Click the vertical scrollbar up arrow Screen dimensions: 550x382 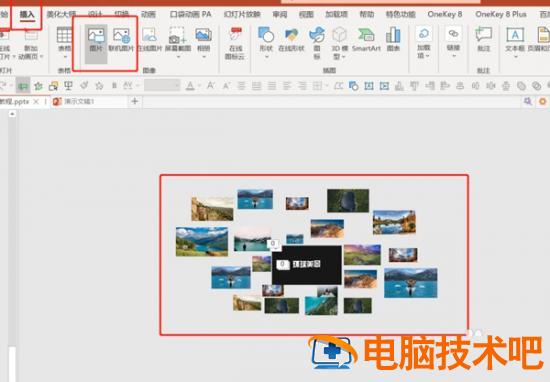coord(12,114)
